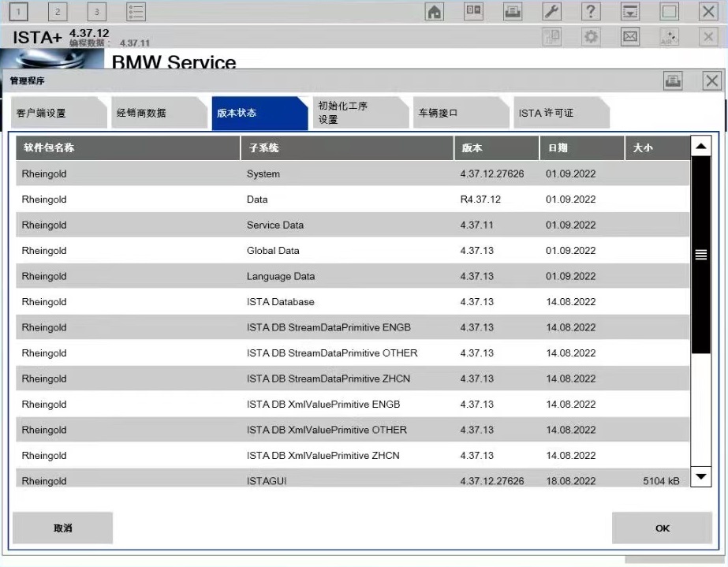Open the ISTA 许可证 tab
Screen dimensions: 728x567
point(562,113)
